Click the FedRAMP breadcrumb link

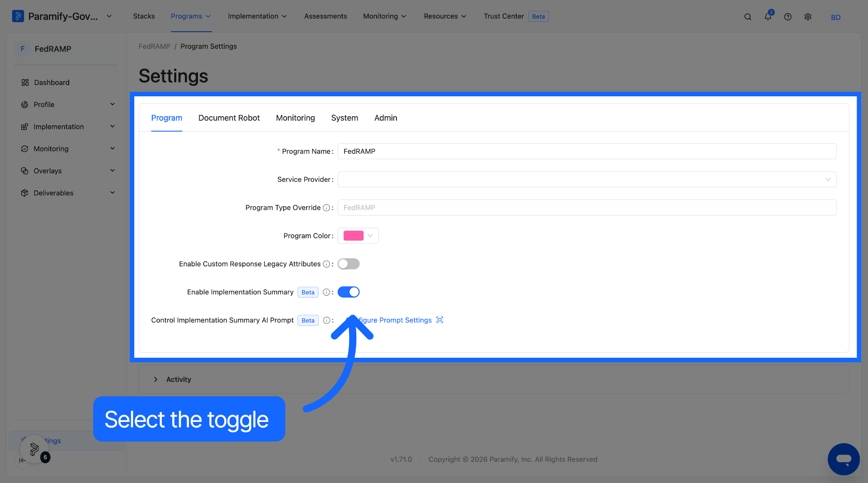point(155,47)
